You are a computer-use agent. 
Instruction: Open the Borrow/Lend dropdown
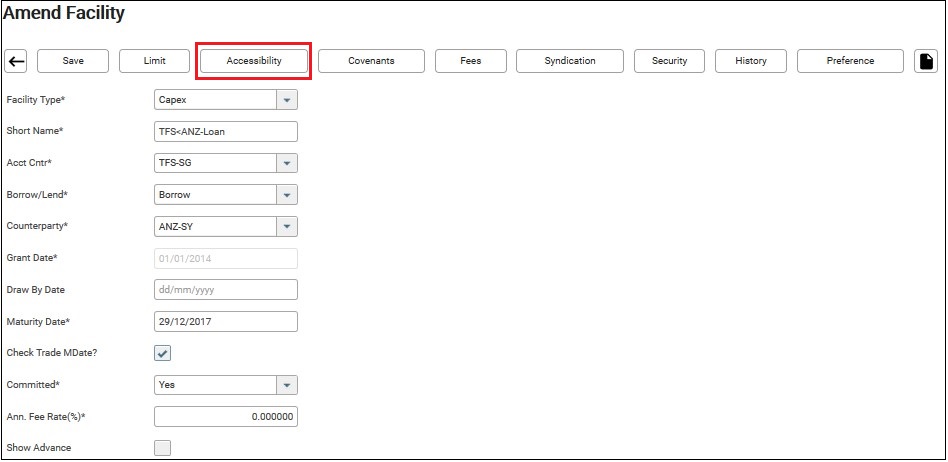pyautogui.click(x=287, y=195)
